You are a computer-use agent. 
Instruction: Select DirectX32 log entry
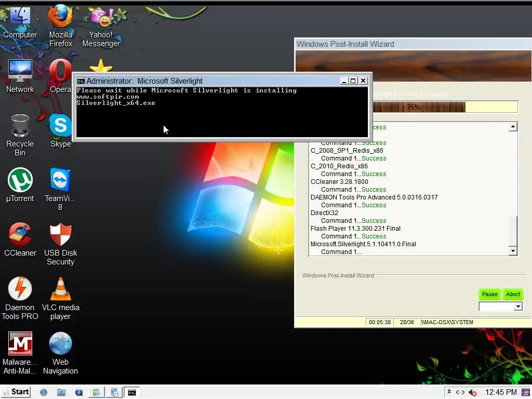[x=324, y=212]
